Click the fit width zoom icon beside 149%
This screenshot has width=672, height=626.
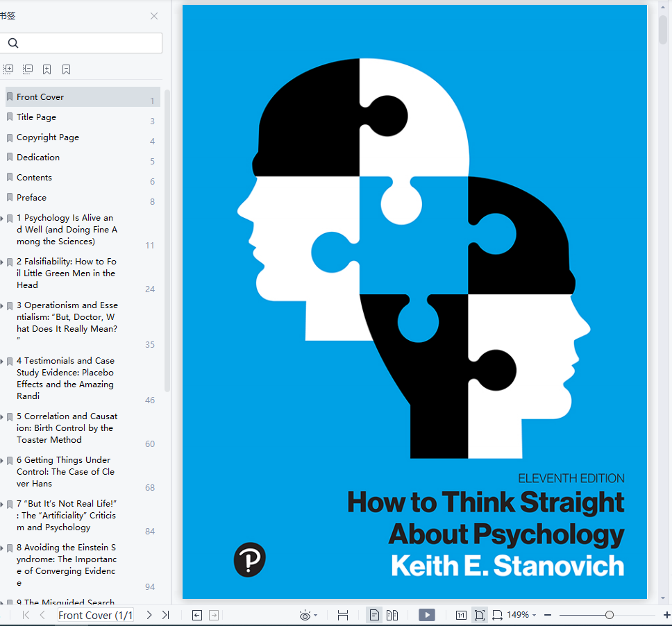[x=497, y=616]
